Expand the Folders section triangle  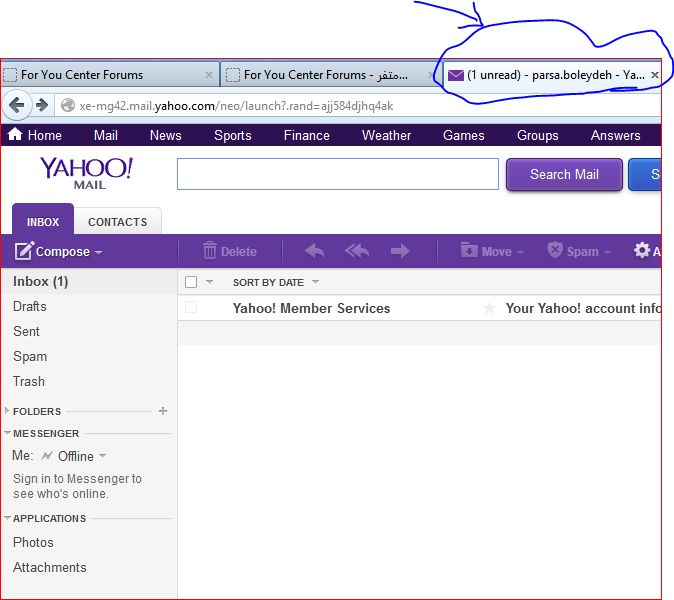click(7, 410)
